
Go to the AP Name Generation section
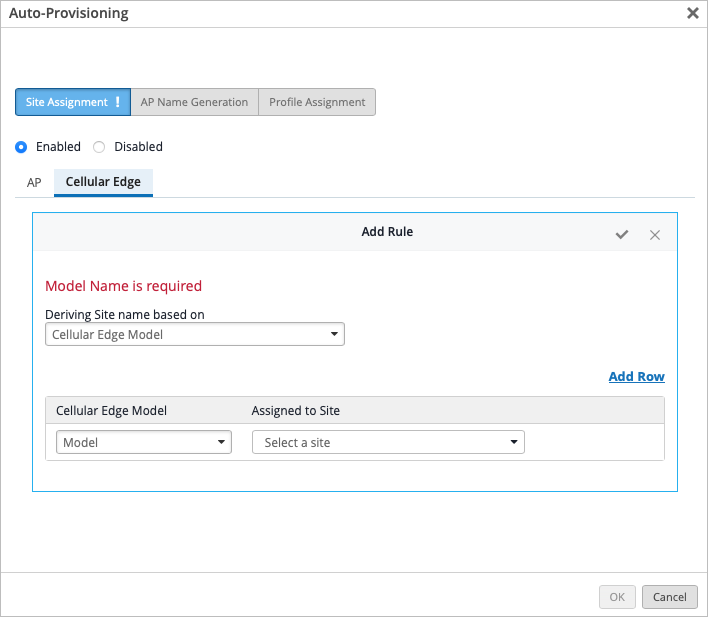point(194,102)
